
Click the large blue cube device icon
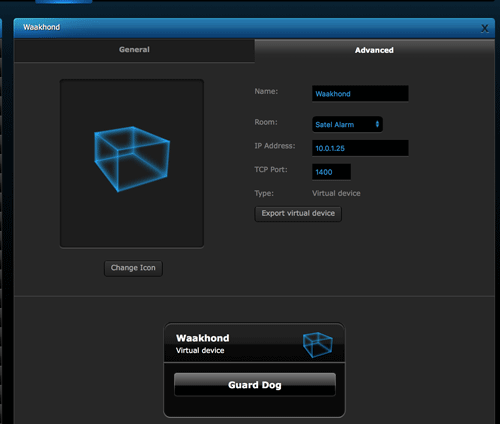pyautogui.click(x=132, y=159)
